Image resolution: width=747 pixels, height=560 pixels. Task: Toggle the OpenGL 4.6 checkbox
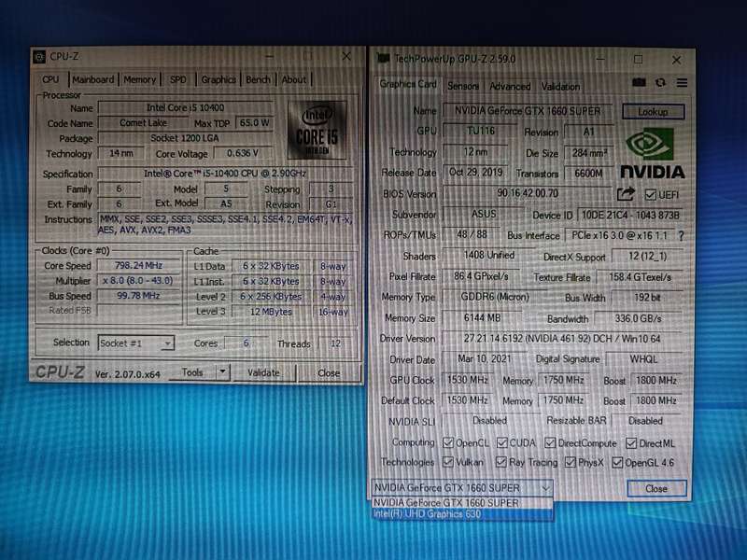[617, 462]
